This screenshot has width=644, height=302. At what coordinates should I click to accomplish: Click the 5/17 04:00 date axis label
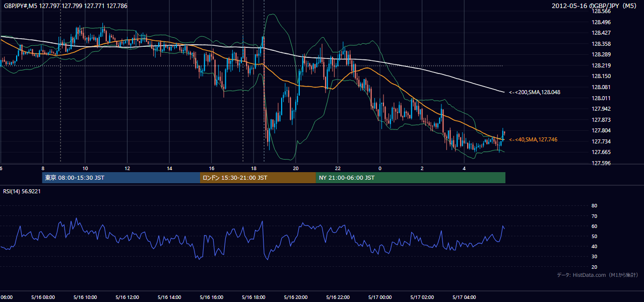click(464, 297)
